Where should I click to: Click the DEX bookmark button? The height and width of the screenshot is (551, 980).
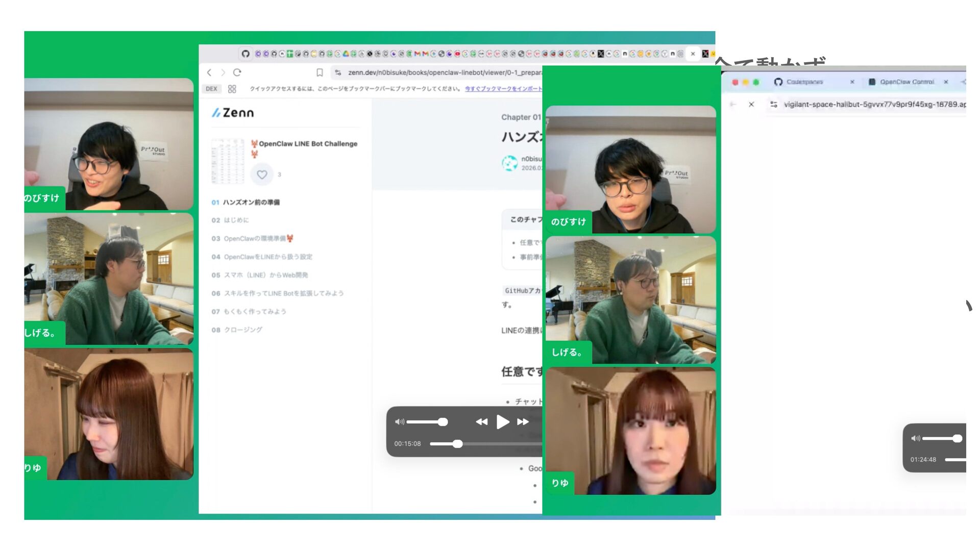click(211, 89)
